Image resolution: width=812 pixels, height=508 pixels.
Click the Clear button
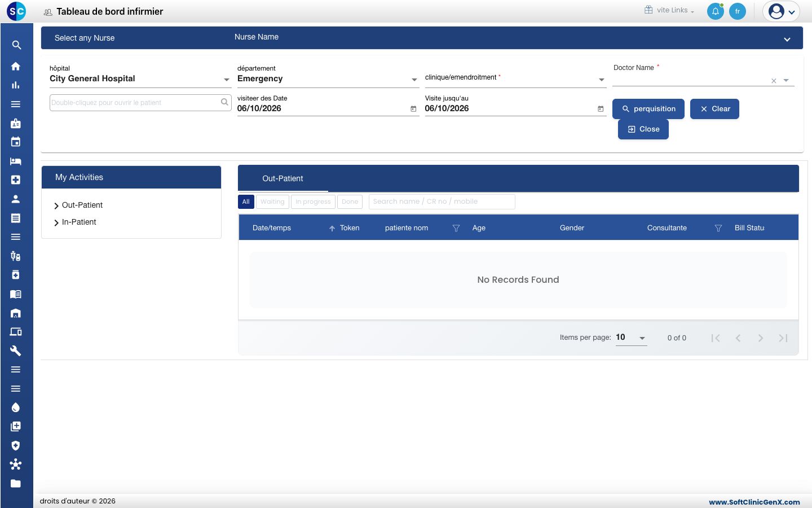(714, 109)
